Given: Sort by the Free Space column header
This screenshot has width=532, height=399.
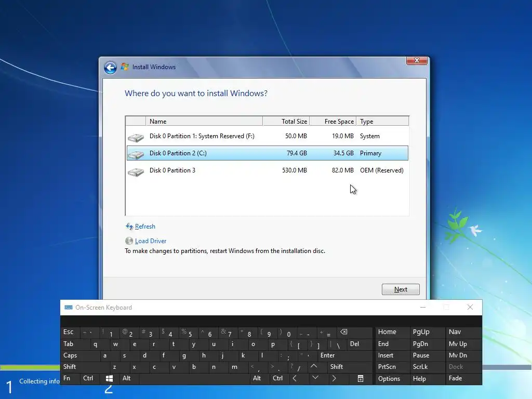Looking at the screenshot, I should tap(333, 121).
